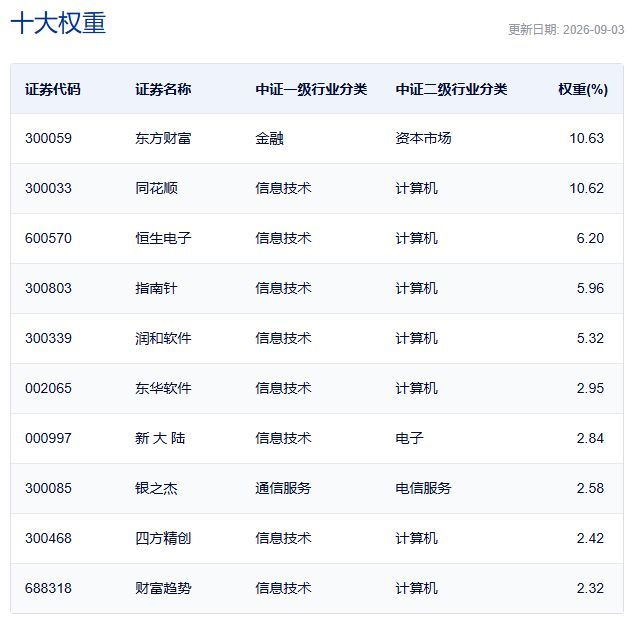Select security code 300059
The height and width of the screenshot is (618, 630).
48,138
